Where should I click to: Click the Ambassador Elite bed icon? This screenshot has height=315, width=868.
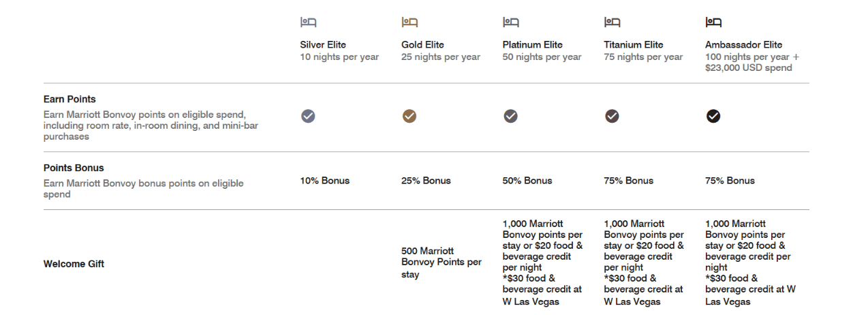[x=713, y=22]
